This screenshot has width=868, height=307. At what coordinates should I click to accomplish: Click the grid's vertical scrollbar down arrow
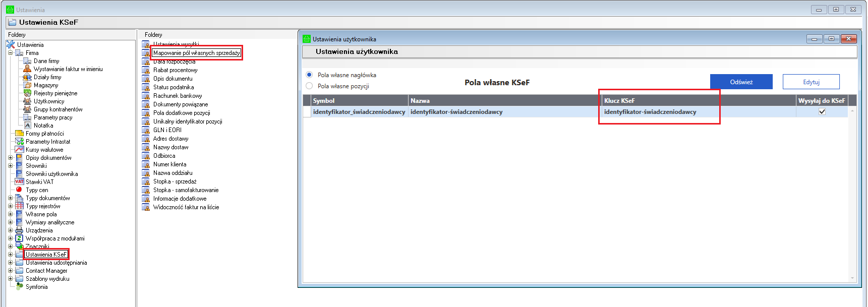[x=852, y=278]
